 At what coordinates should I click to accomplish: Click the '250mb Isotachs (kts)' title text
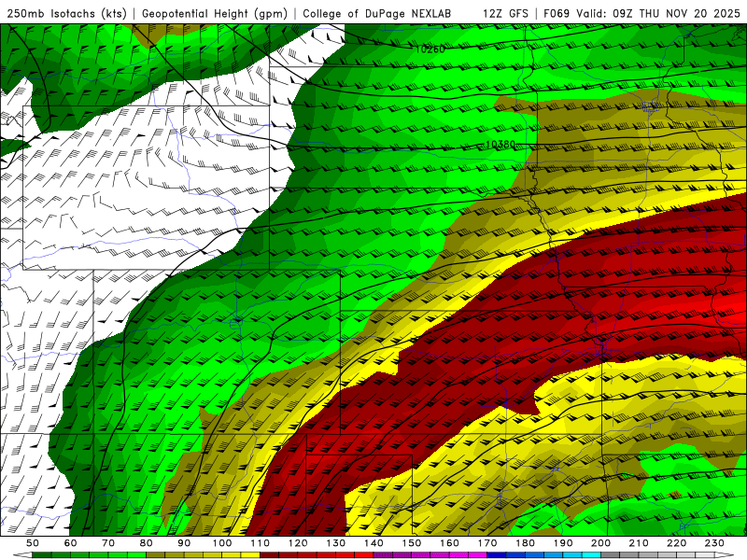(x=67, y=13)
